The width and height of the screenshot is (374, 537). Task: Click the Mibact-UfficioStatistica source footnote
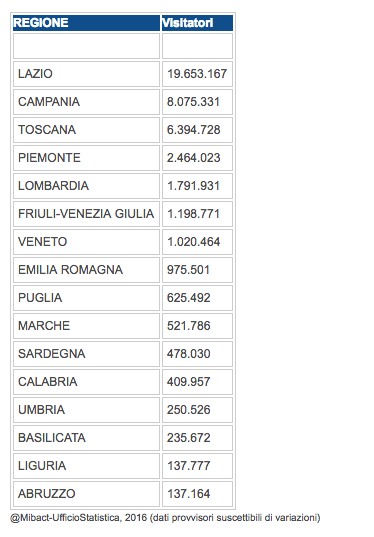click(x=165, y=518)
